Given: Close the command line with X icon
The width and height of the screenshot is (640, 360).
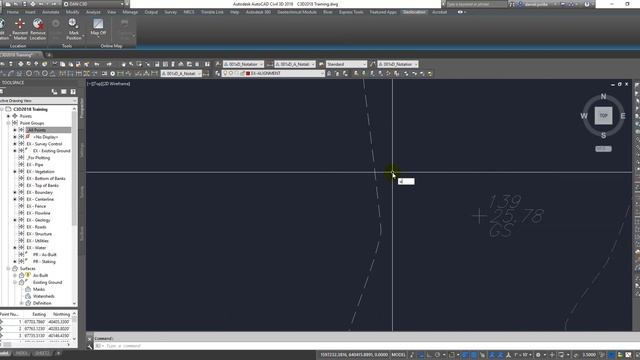Looking at the screenshot, I should [90, 339].
